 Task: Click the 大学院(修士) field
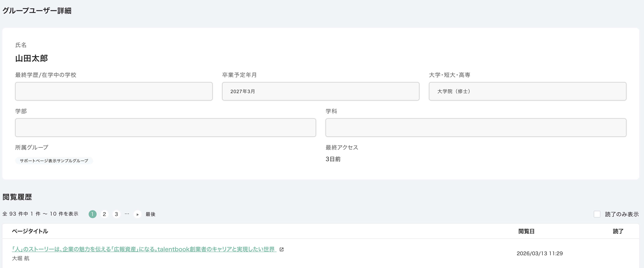527,91
